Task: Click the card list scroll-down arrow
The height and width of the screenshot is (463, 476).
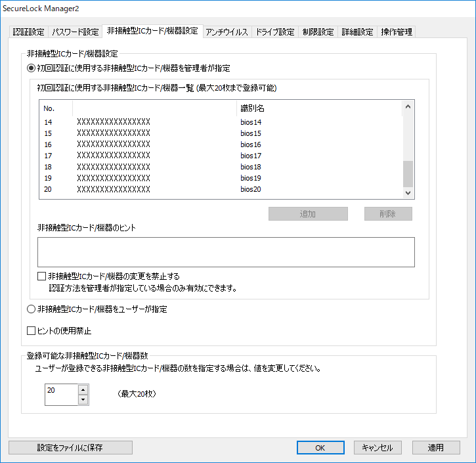Action: click(408, 193)
